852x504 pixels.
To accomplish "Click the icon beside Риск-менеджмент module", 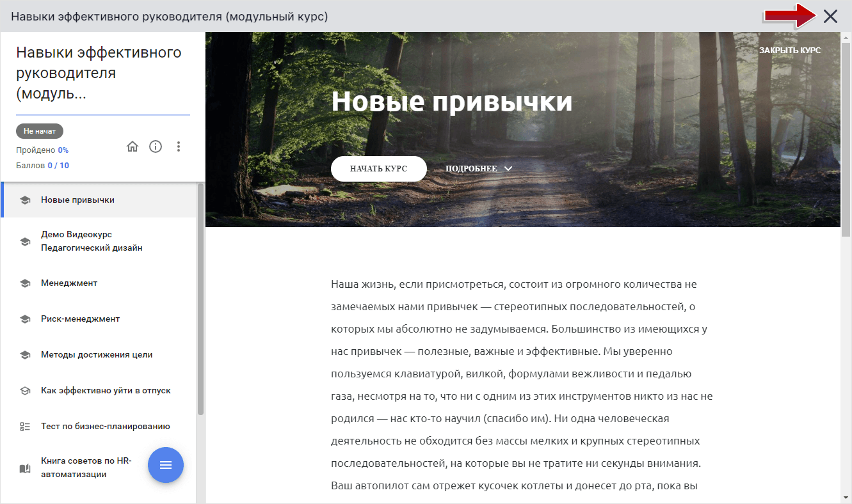I will 25,318.
